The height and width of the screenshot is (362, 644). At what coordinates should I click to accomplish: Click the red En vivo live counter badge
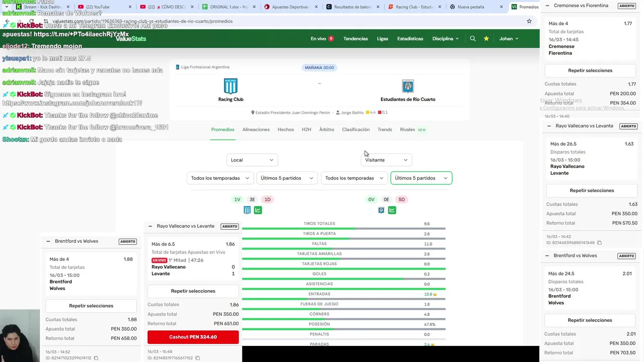(331, 39)
